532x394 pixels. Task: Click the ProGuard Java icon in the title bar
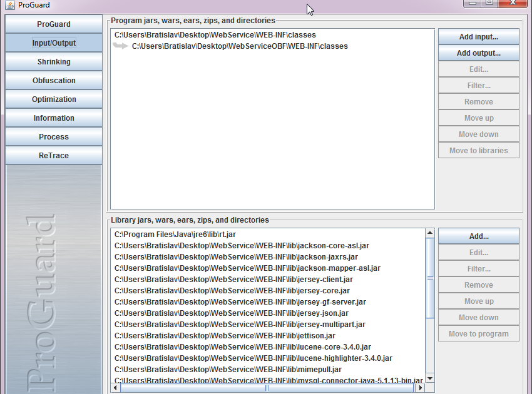10,5
